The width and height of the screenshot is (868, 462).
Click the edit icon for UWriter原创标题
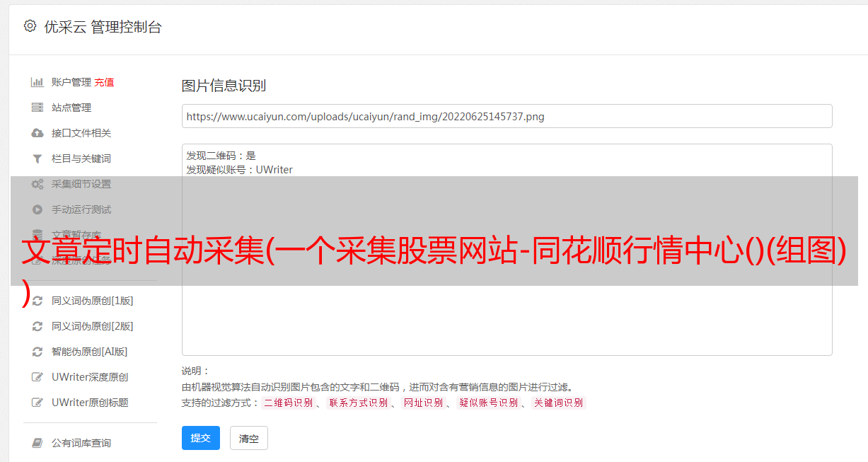37,403
